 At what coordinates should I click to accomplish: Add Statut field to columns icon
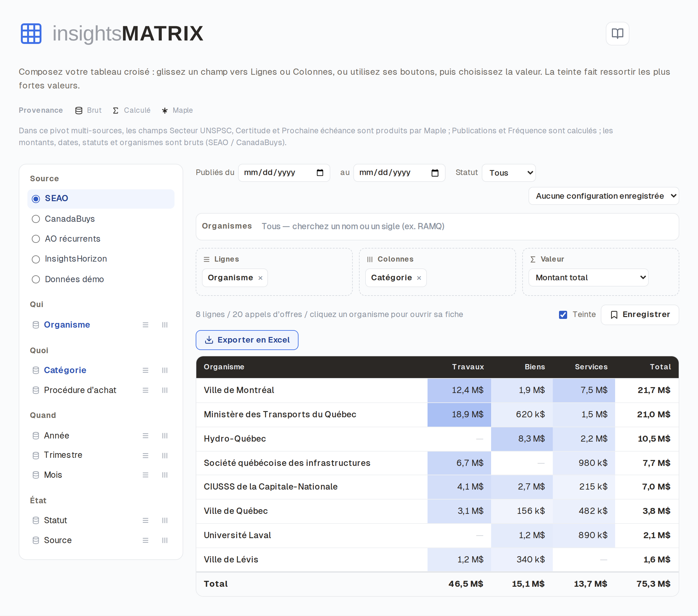coord(165,520)
